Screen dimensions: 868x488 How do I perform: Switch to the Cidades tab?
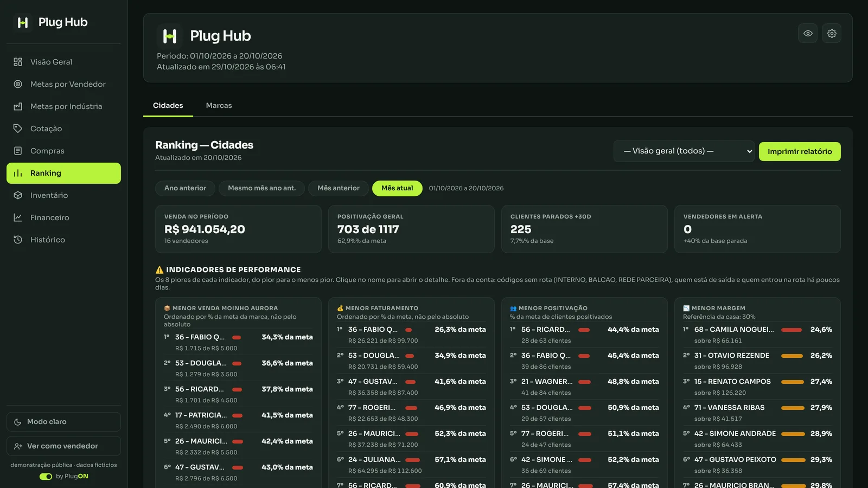(x=168, y=106)
